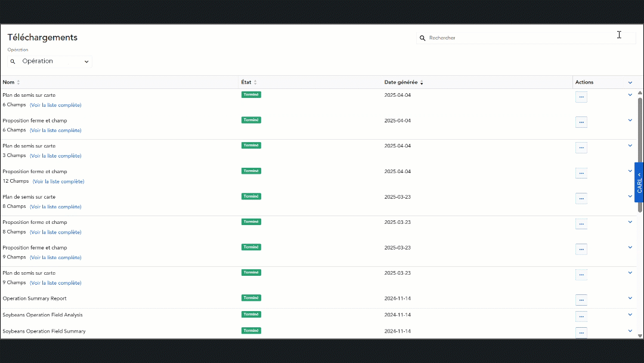This screenshot has width=644, height=363.
Task: Open Voir la liste complète for first 8 Champs
Action: pos(55,207)
